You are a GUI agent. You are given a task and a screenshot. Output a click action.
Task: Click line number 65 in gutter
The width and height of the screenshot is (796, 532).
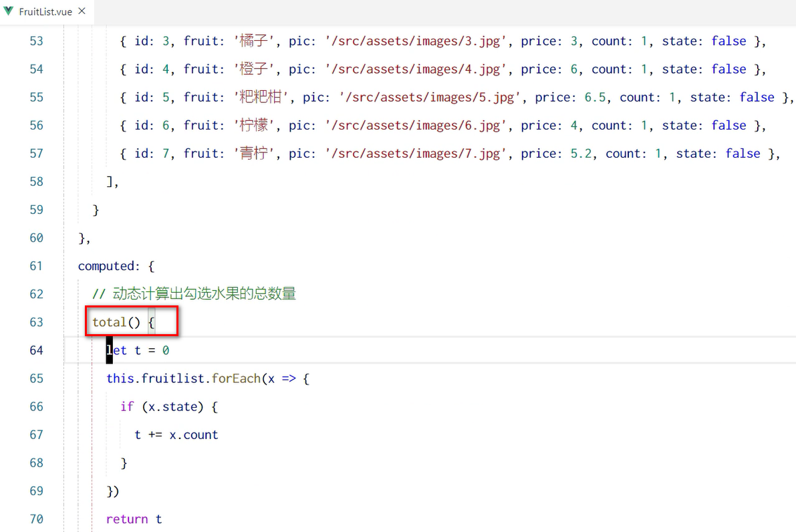pos(37,379)
